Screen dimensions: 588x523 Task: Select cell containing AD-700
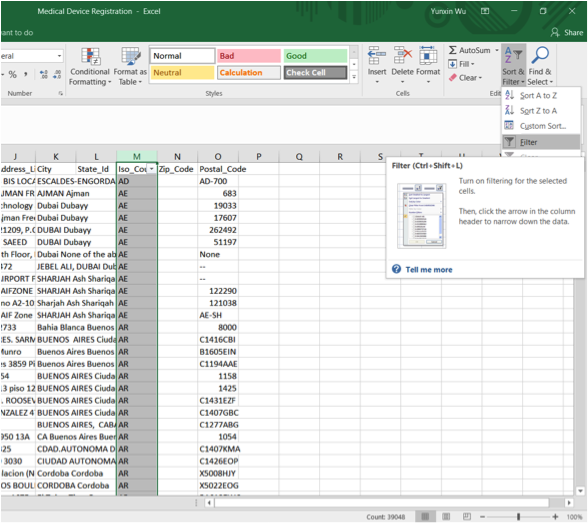(x=218, y=181)
